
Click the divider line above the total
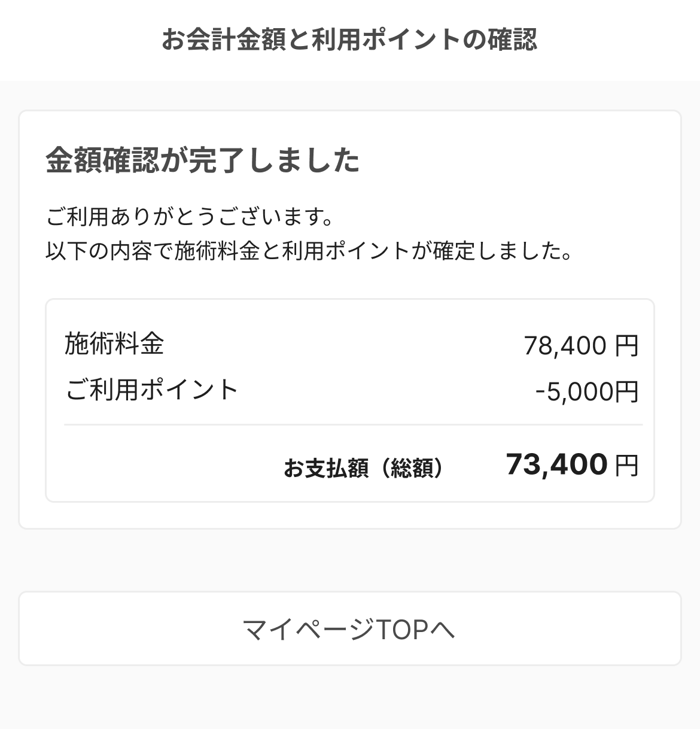click(x=353, y=425)
